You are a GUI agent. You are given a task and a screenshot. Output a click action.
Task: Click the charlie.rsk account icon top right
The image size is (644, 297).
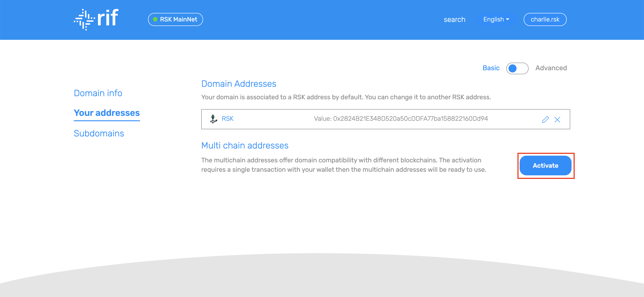click(544, 19)
